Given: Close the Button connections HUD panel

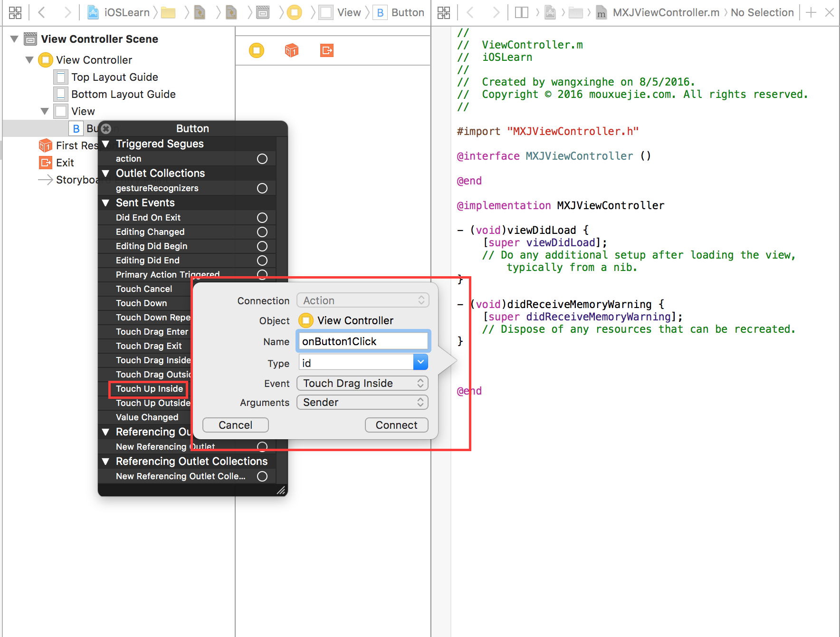Looking at the screenshot, I should (x=106, y=128).
